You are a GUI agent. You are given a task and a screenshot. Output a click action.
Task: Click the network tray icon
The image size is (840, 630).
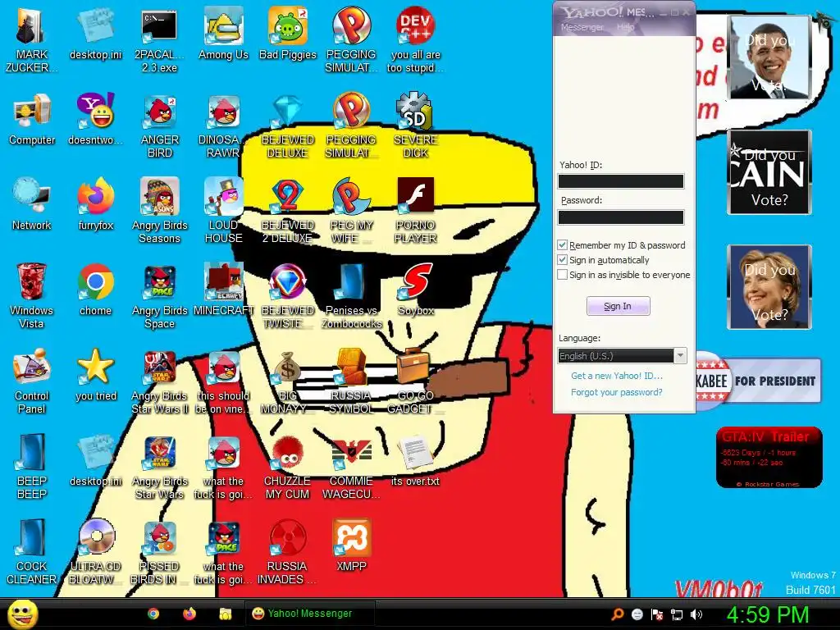[677, 614]
